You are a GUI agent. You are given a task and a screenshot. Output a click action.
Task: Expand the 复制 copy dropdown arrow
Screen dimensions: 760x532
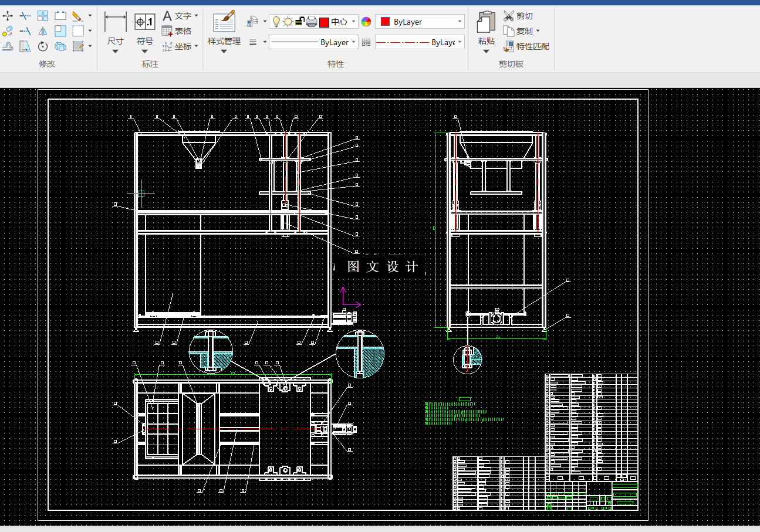click(538, 31)
